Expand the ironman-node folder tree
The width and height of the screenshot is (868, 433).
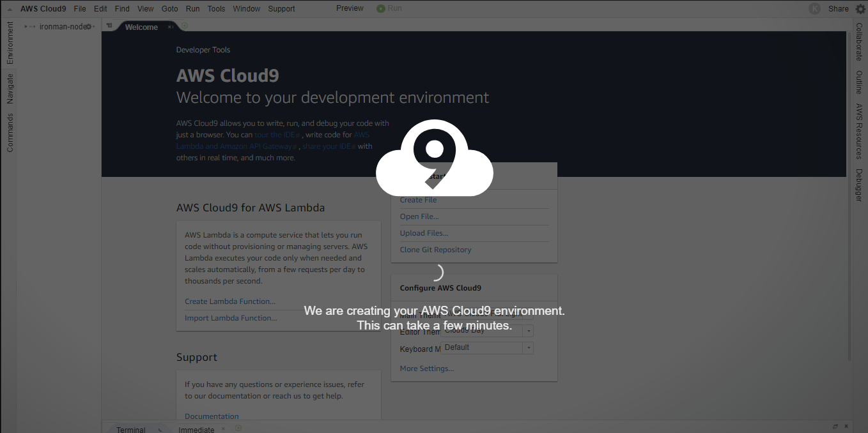[26, 27]
